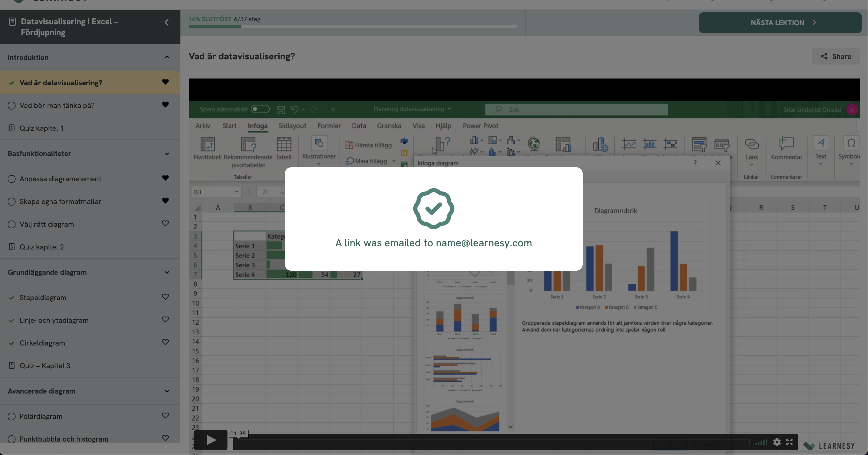Image resolution: width=868 pixels, height=455 pixels.
Task: Collapse the Introduktion section
Action: tap(167, 57)
